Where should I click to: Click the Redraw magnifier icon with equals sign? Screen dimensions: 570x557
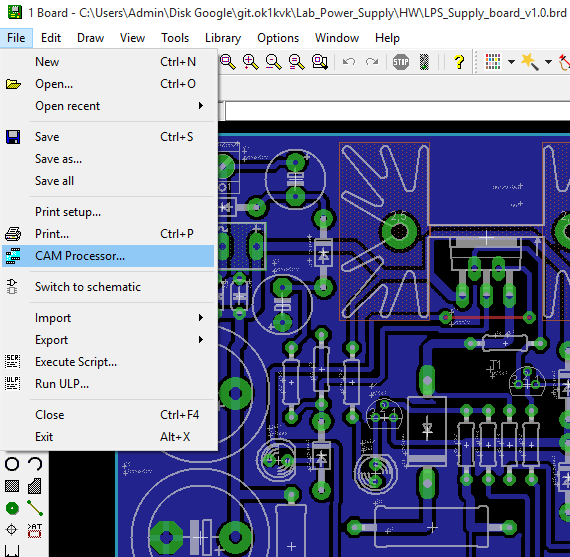pyautogui.click(x=297, y=62)
